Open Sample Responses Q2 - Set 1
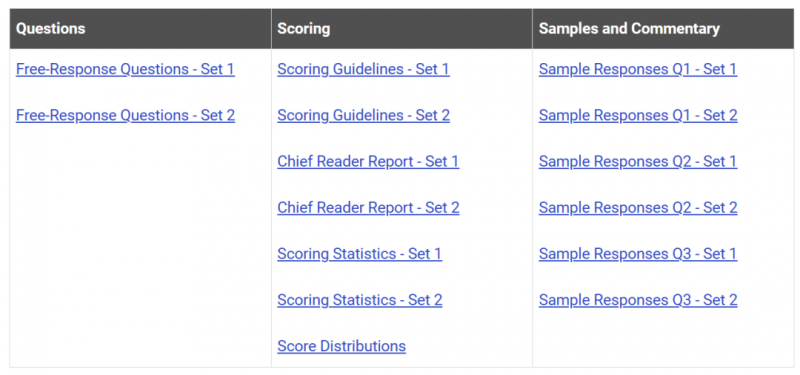Viewport: 800px width, 375px height. [638, 162]
